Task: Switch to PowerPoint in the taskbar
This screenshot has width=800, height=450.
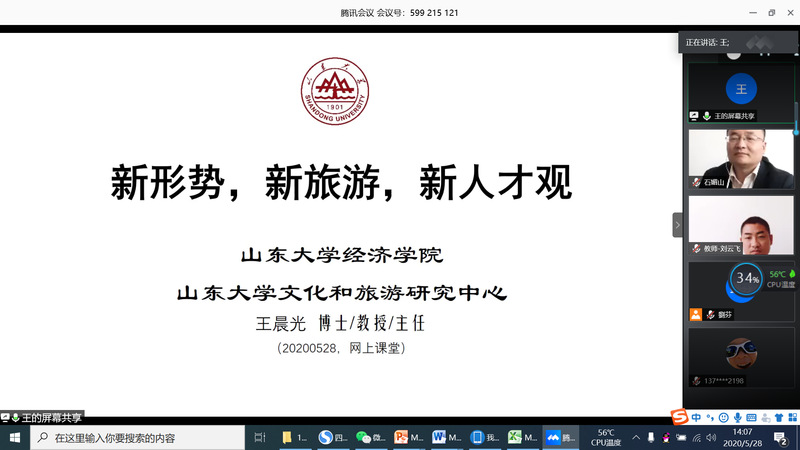Action: point(407,438)
